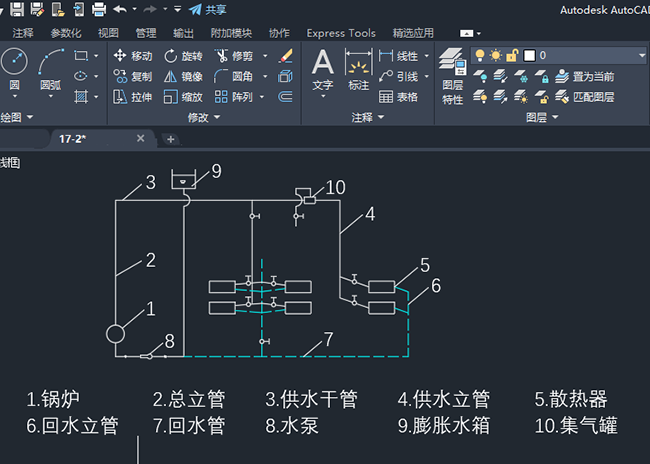Click the 文字 text tool
The height and width of the screenshot is (464, 650).
pos(323,70)
